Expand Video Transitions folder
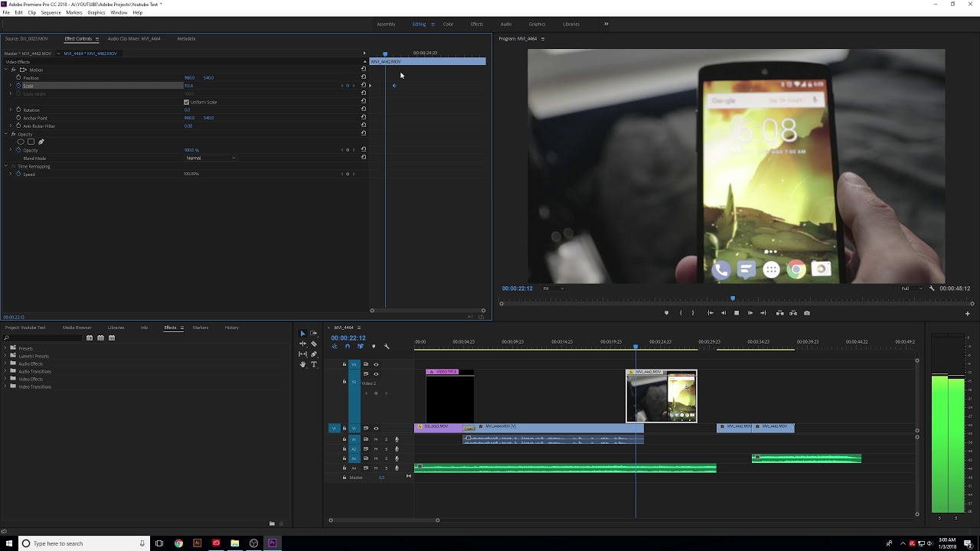 [5, 386]
